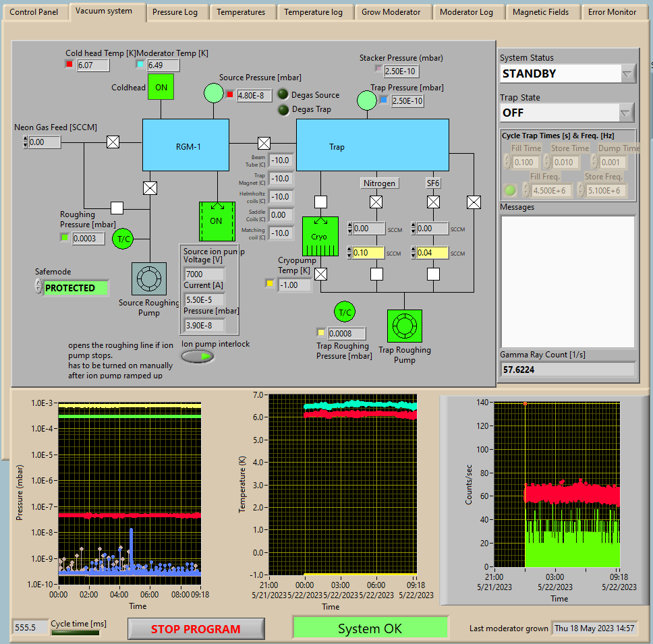
Task: Toggle the Coldhead ON switch
Action: click(x=161, y=87)
